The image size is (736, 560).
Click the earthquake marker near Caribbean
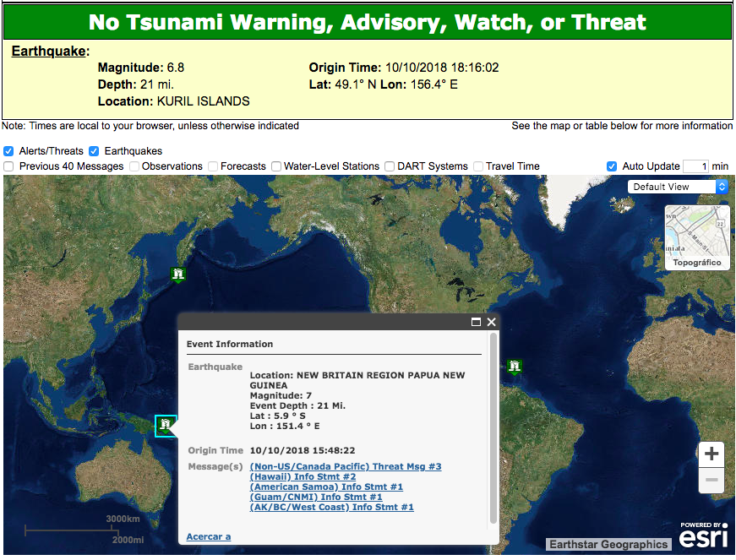pyautogui.click(x=514, y=366)
